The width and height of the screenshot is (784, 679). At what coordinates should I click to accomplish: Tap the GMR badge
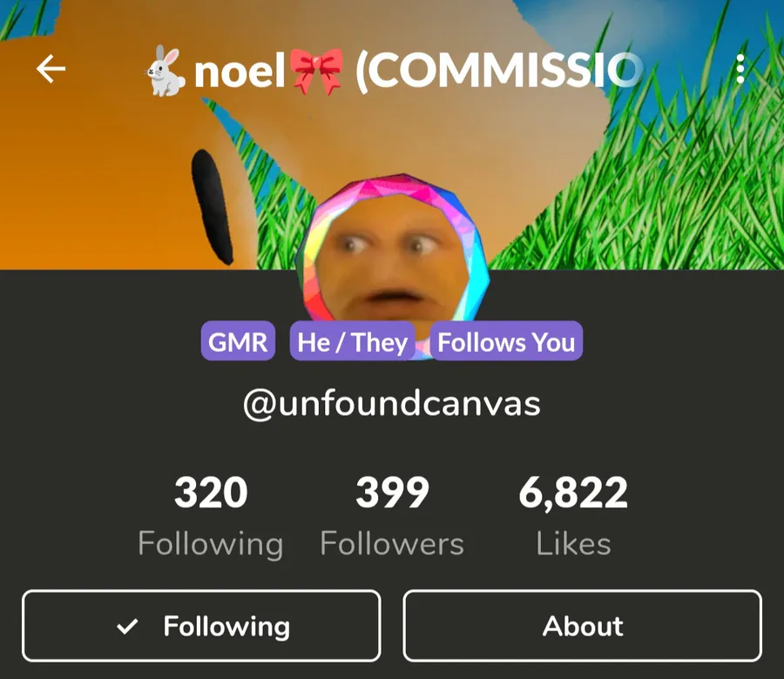(238, 341)
